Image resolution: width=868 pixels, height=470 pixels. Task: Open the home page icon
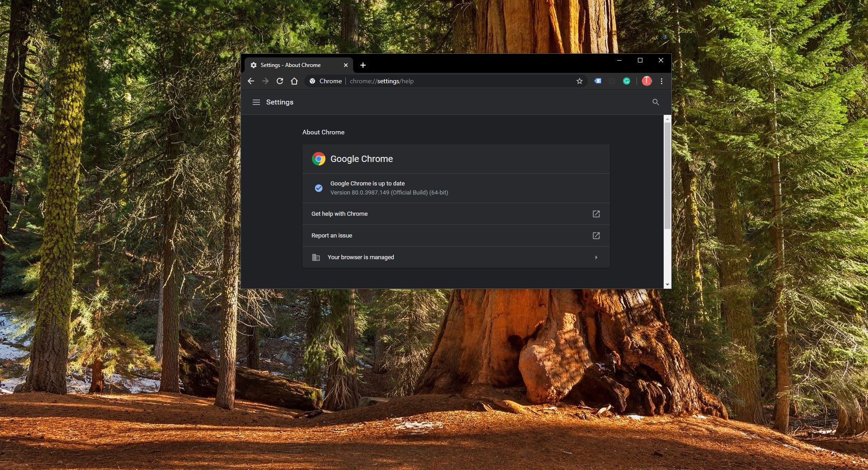[x=295, y=81]
